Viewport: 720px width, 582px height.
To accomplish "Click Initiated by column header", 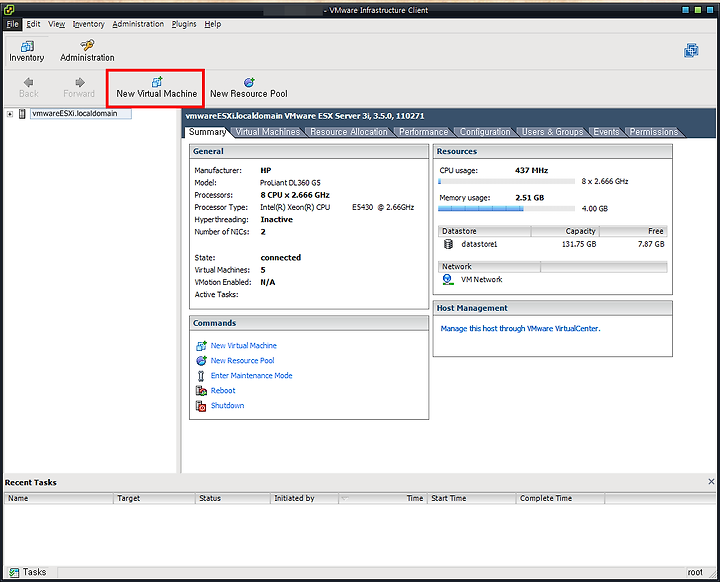I will 304,498.
